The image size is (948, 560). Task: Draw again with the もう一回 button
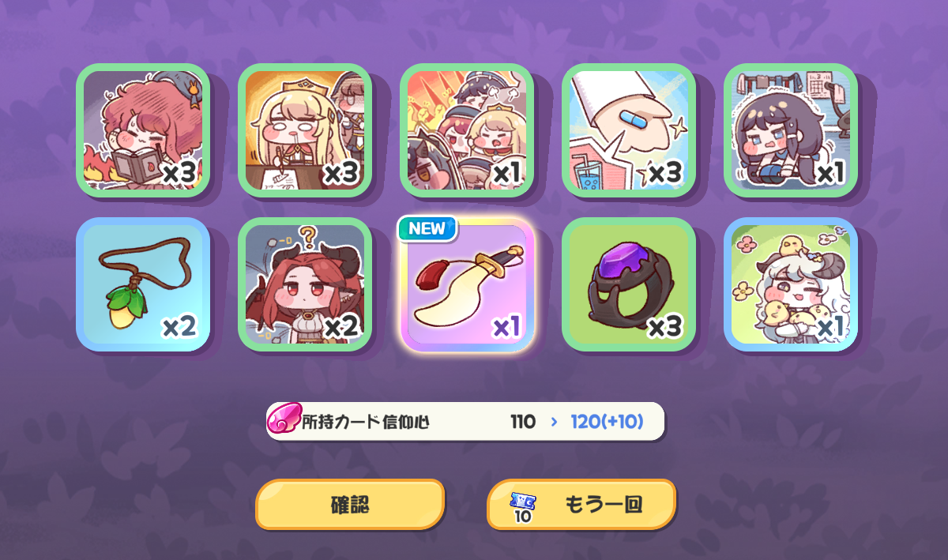click(x=581, y=504)
